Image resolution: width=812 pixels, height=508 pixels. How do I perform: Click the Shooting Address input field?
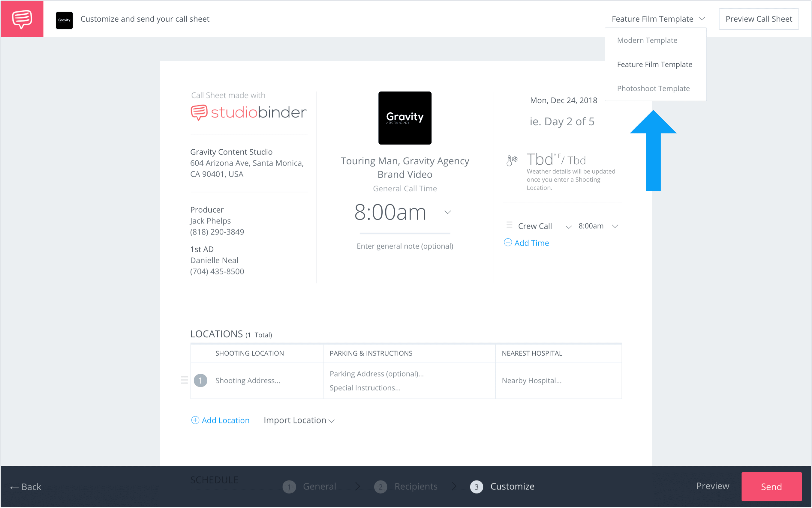click(248, 381)
